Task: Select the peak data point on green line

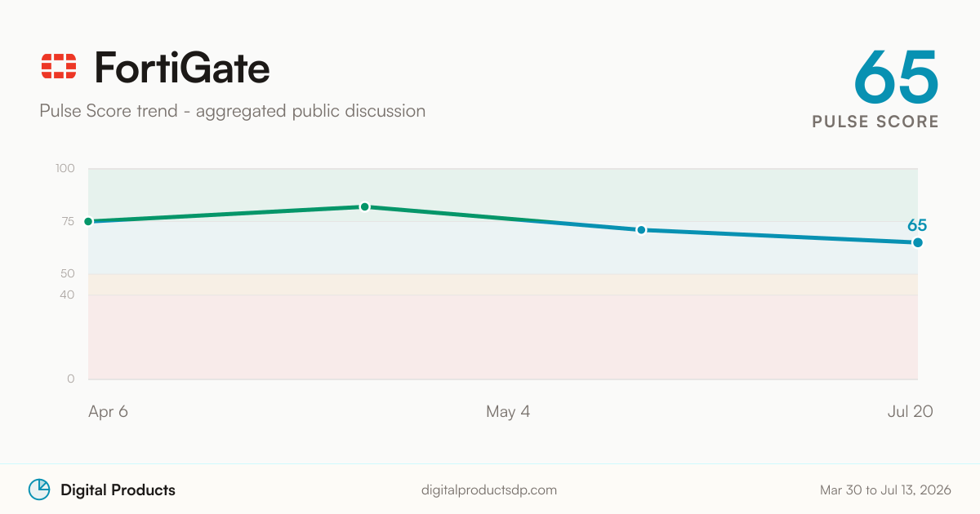Action: 365,206
